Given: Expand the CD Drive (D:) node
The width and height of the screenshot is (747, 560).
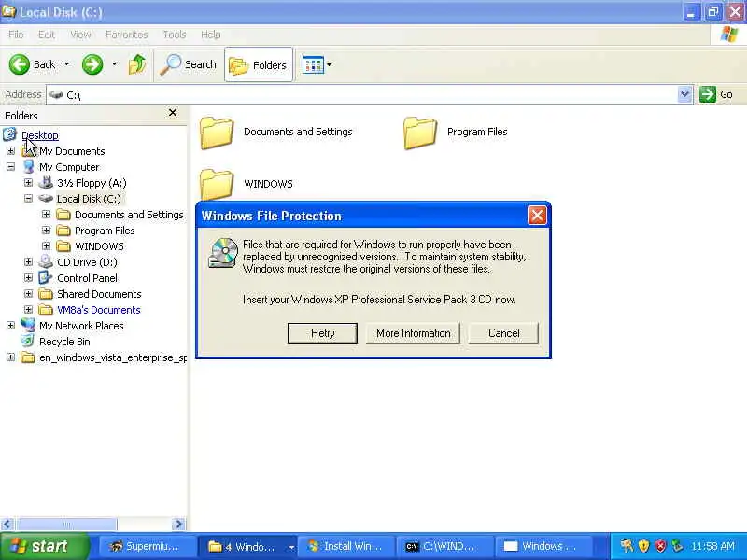Looking at the screenshot, I should pyautogui.click(x=28, y=262).
